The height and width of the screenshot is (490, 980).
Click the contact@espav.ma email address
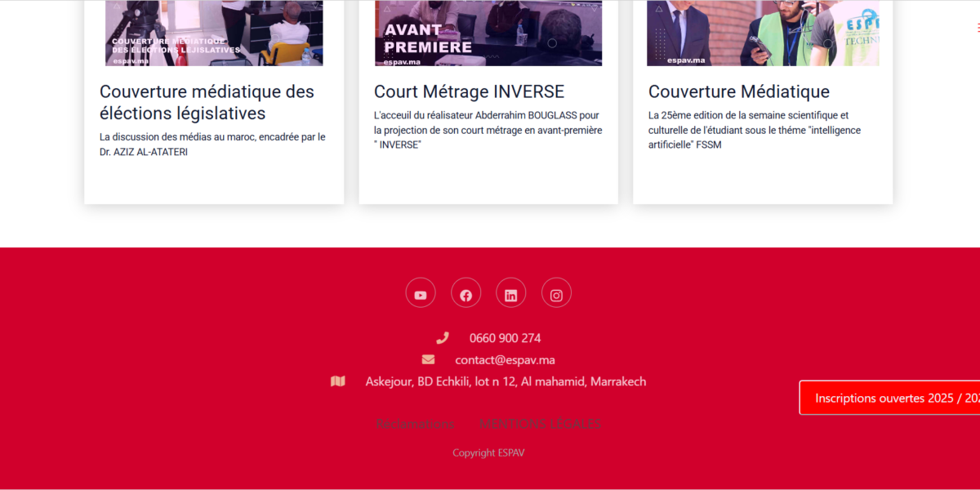[x=505, y=360]
